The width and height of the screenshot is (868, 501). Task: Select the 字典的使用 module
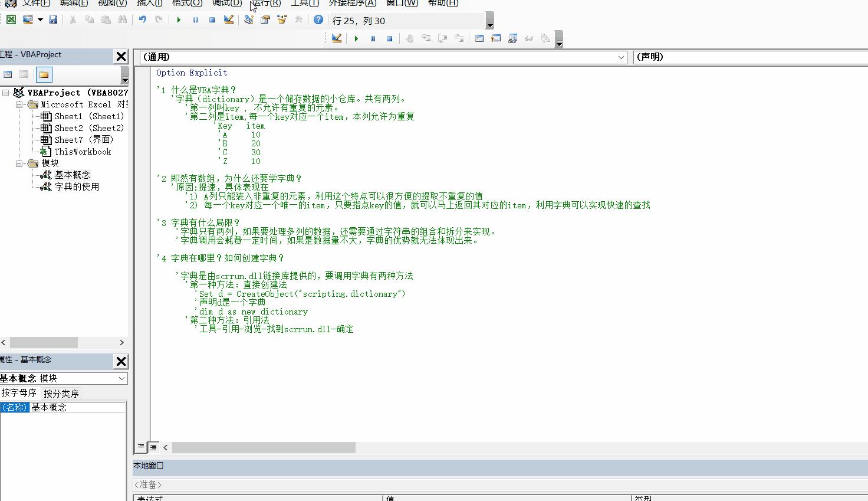tap(77, 186)
